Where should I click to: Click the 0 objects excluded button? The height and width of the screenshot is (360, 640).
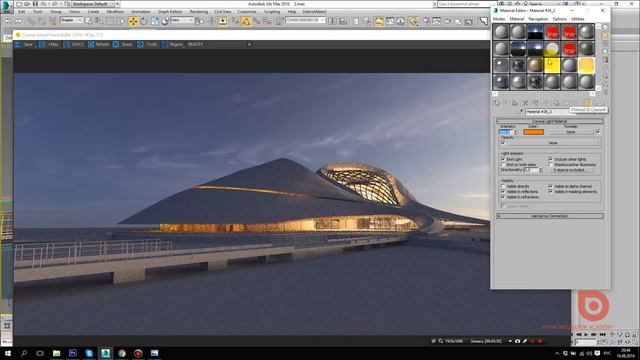tap(571, 170)
